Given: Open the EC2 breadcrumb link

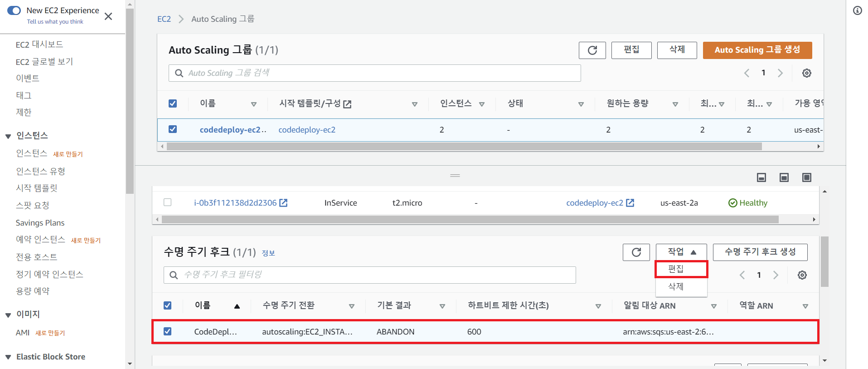Looking at the screenshot, I should 164,19.
